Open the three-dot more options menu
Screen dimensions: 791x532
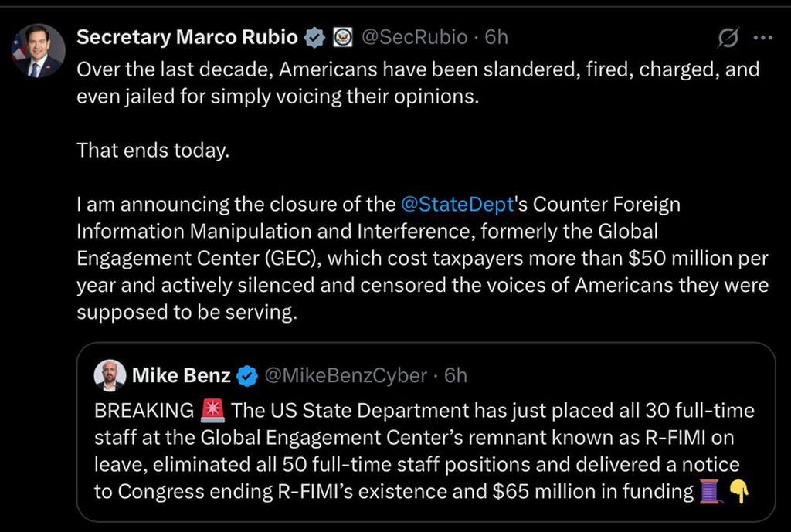[762, 37]
